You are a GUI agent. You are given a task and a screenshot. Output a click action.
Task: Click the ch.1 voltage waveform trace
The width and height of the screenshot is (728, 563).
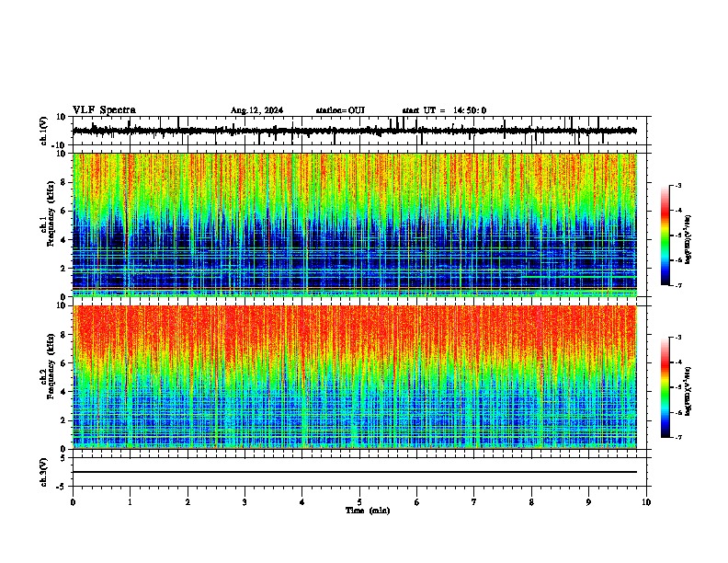[355, 131]
